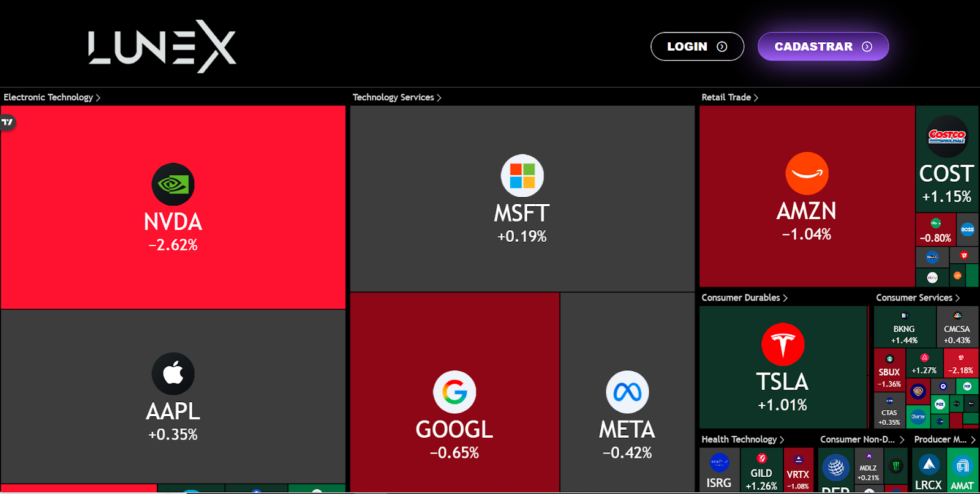
Task: Go to home via Lunex logo
Action: [x=162, y=47]
